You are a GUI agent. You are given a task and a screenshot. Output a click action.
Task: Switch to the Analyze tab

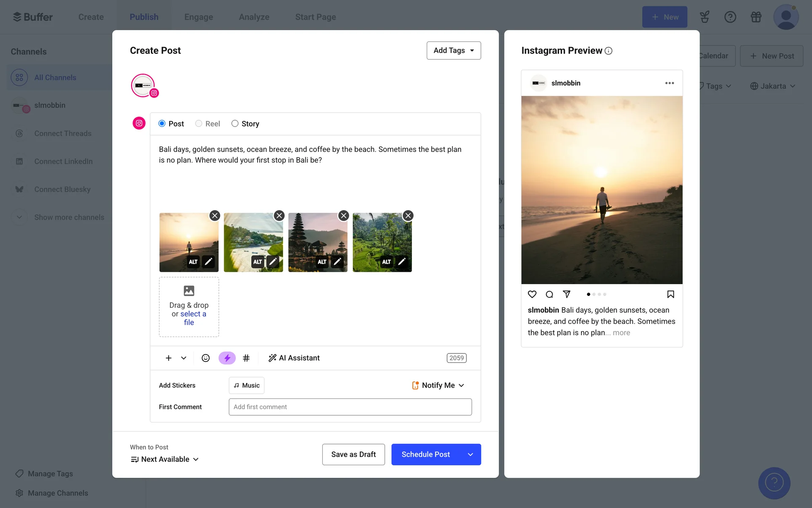(254, 17)
